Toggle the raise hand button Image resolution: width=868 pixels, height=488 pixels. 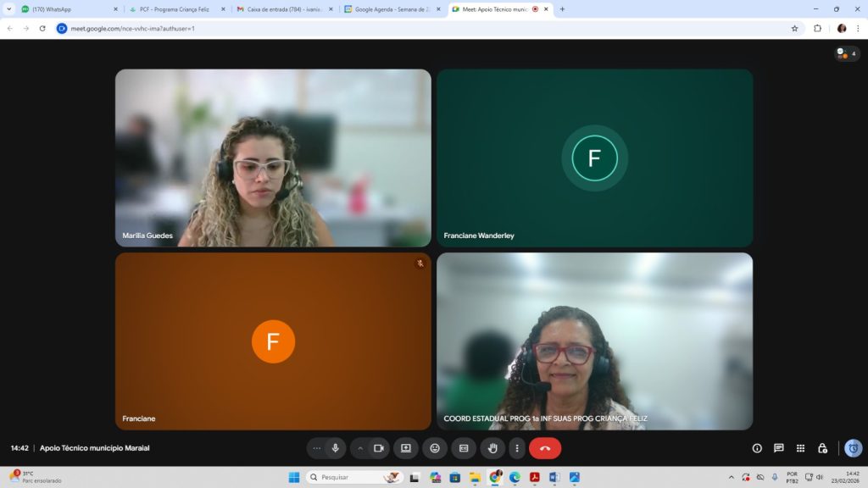coord(492,448)
